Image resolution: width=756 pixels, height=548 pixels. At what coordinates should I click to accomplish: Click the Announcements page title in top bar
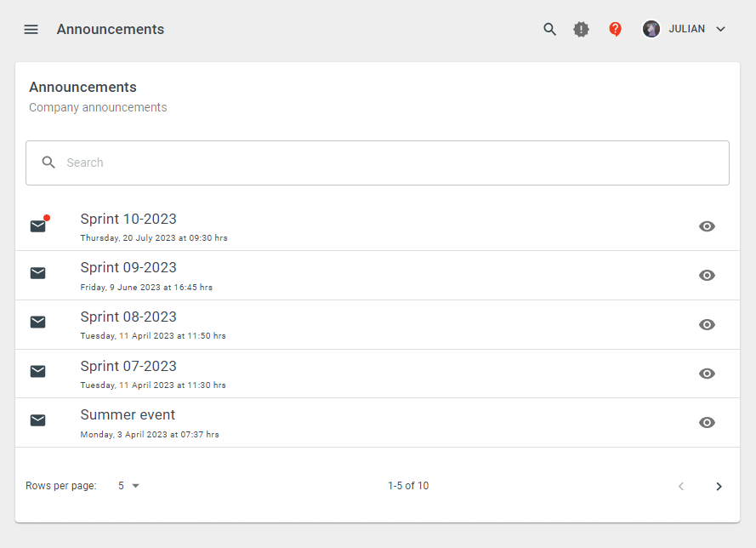(111, 30)
